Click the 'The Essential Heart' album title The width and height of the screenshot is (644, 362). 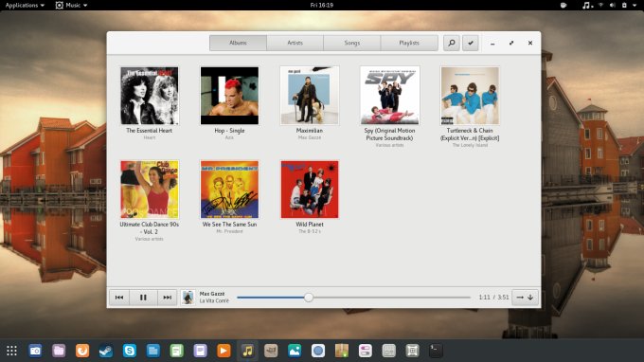(149, 130)
